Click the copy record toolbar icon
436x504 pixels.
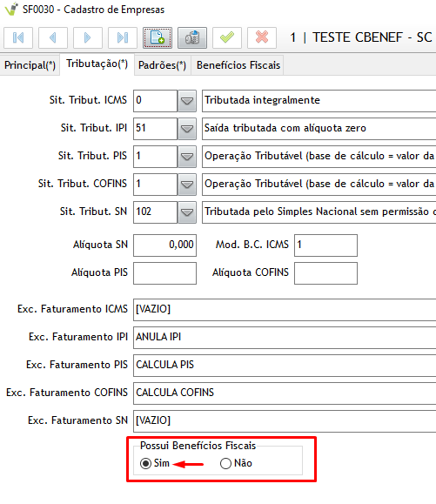point(192,38)
